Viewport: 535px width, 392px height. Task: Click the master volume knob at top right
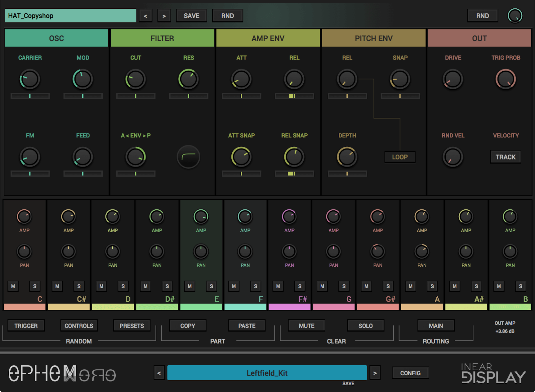(x=515, y=16)
